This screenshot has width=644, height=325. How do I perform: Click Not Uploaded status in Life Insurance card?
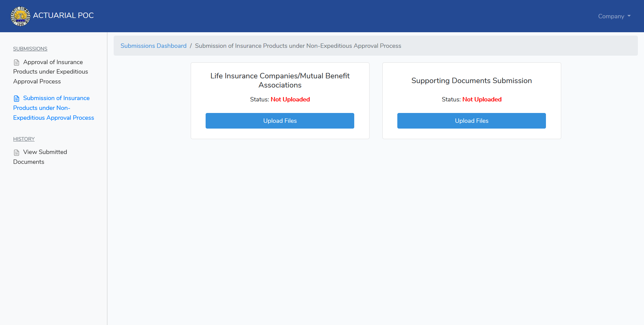[x=290, y=99]
